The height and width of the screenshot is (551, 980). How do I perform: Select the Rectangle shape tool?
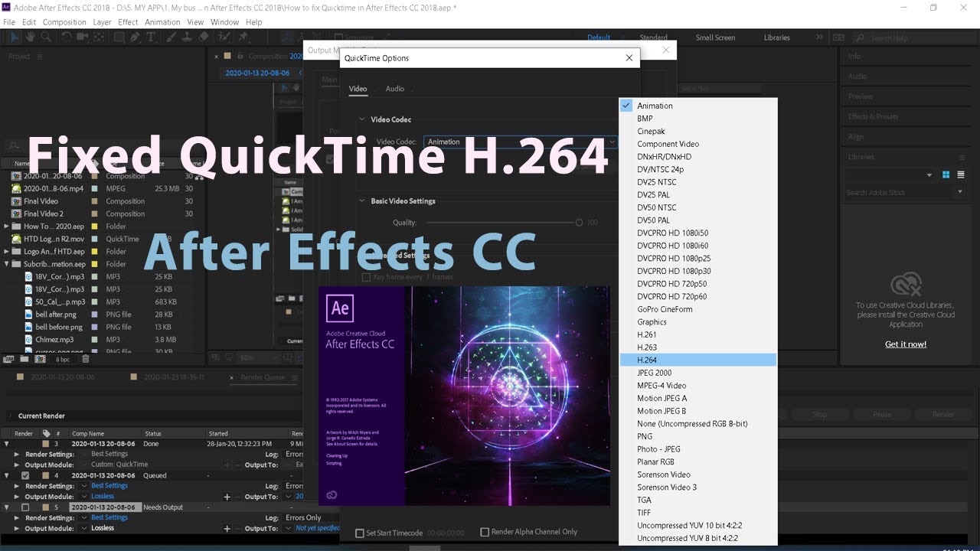click(x=119, y=37)
